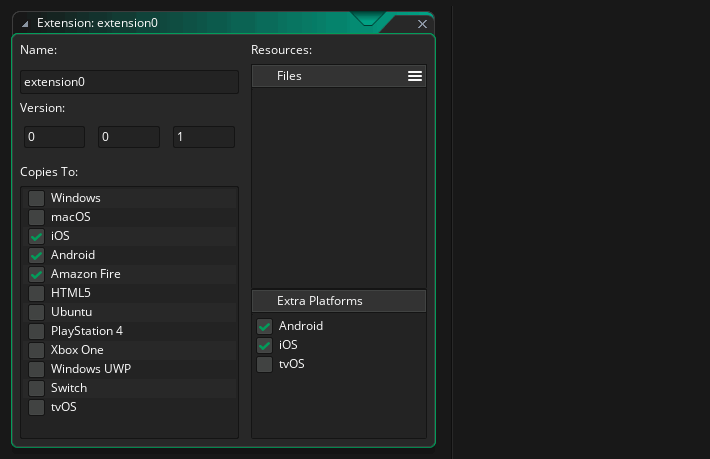This screenshot has width=710, height=459.
Task: Click the tab notch on title bar
Action: (368, 19)
